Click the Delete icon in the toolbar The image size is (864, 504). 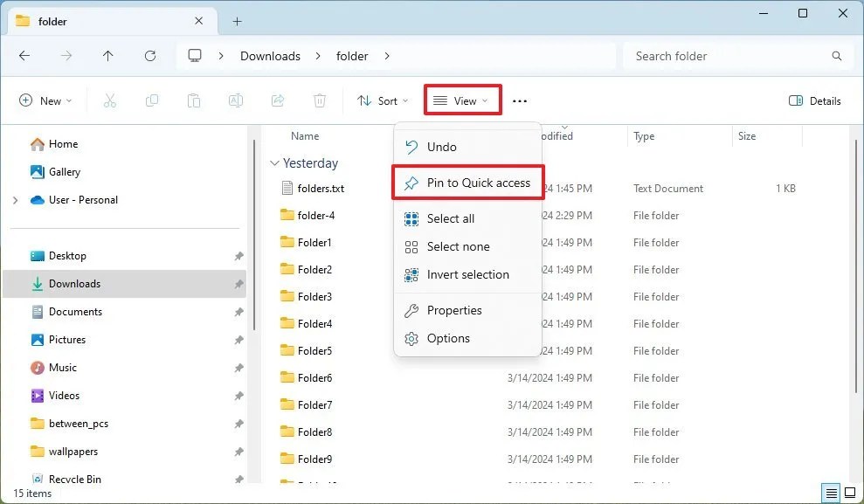(320, 100)
